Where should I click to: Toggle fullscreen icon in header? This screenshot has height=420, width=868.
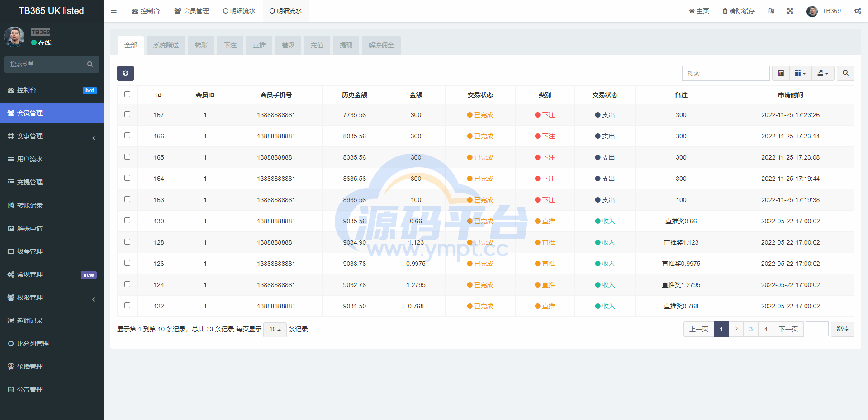[790, 11]
